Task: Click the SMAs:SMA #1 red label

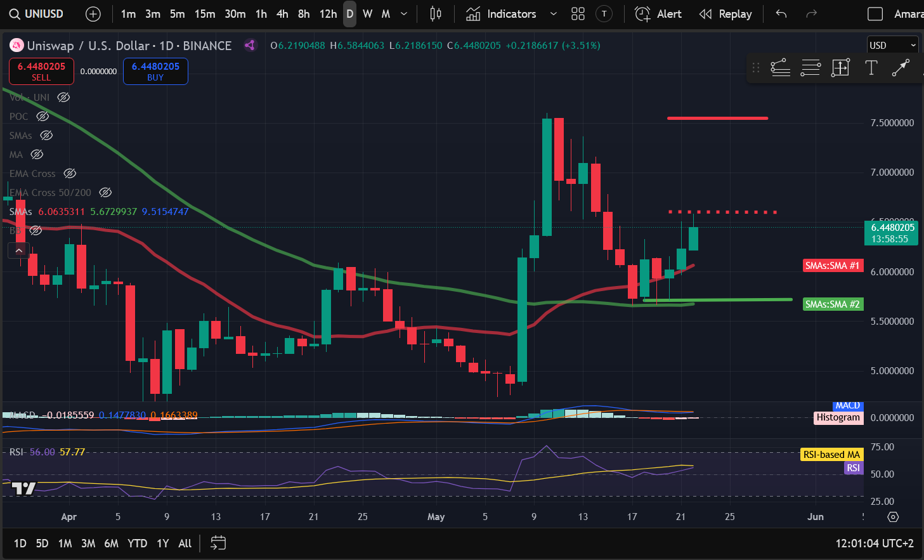Action: pos(832,266)
